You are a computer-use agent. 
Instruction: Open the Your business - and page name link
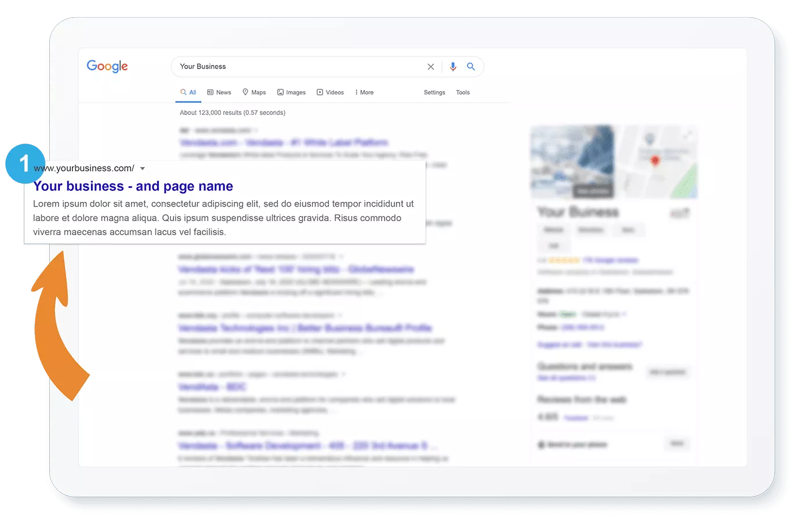(132, 186)
